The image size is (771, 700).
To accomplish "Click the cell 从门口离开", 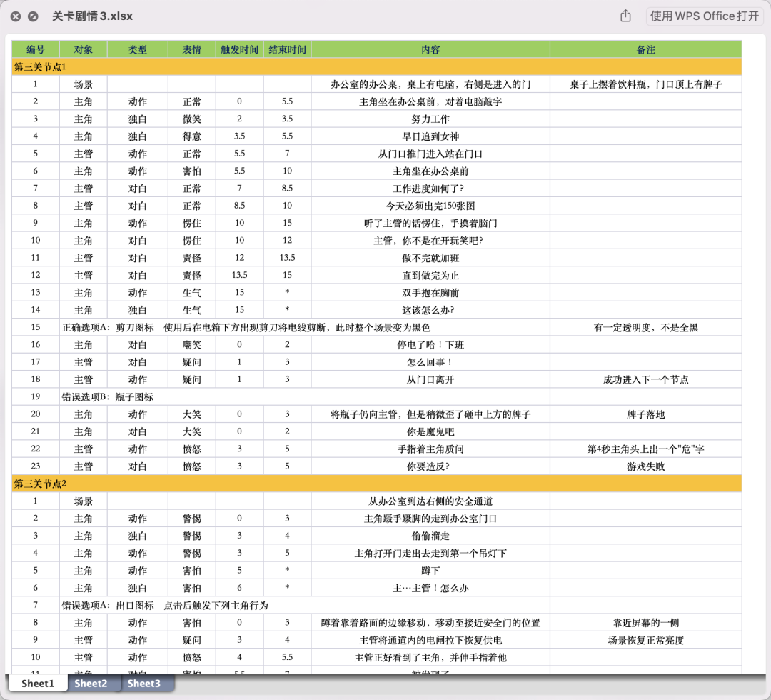I will [430, 379].
